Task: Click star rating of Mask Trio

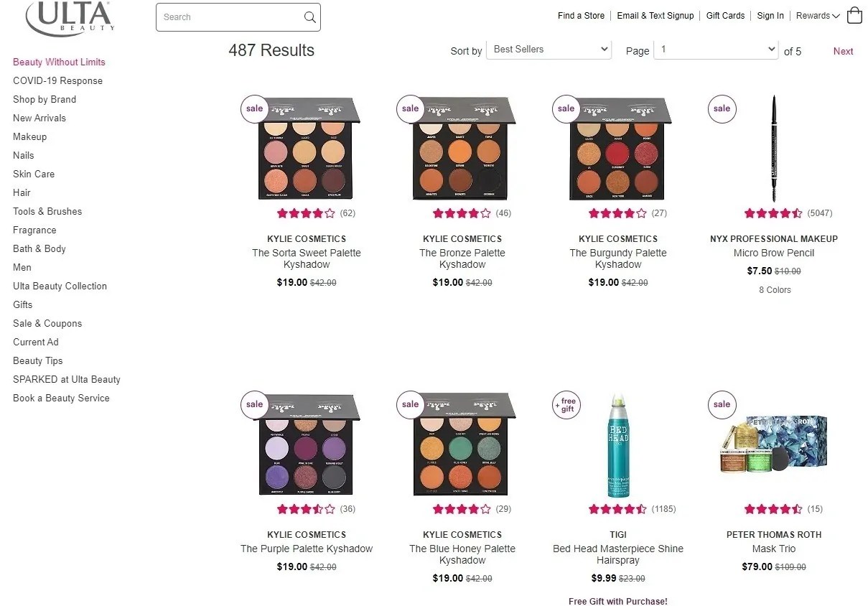Action: coord(773,509)
